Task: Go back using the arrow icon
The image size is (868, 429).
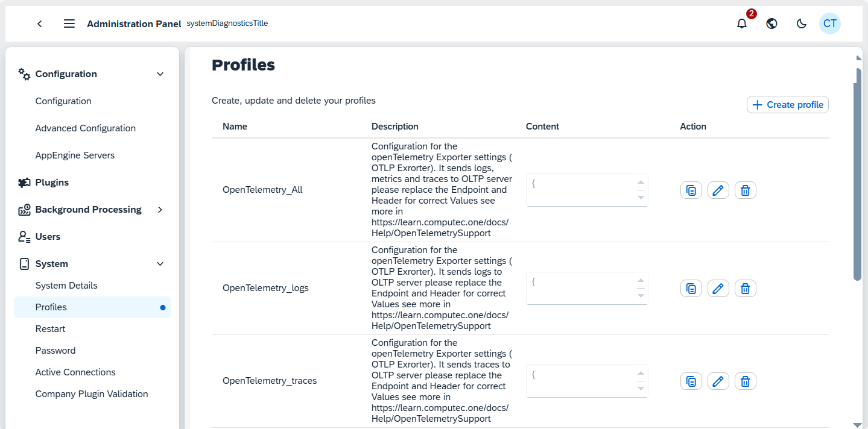Action: (x=39, y=23)
